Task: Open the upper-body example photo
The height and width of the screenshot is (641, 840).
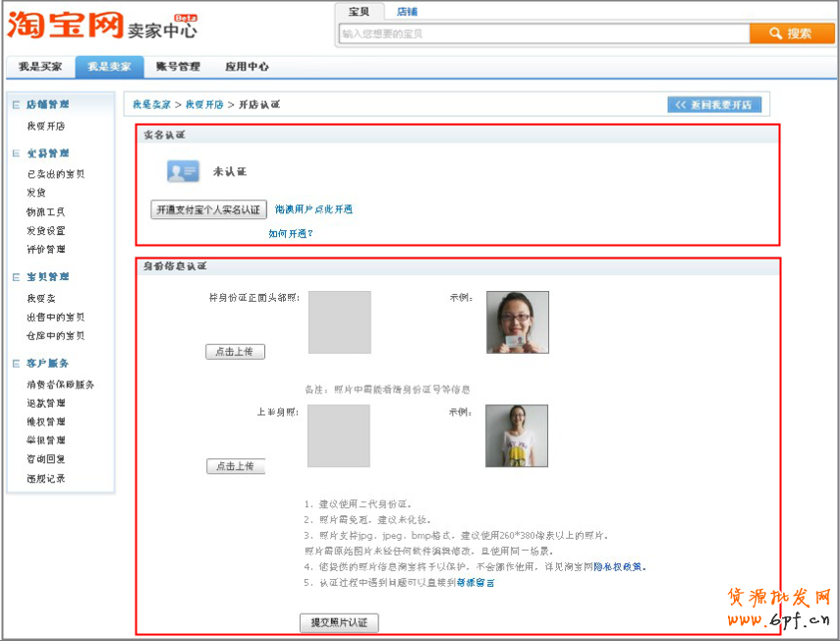Action: 516,436
